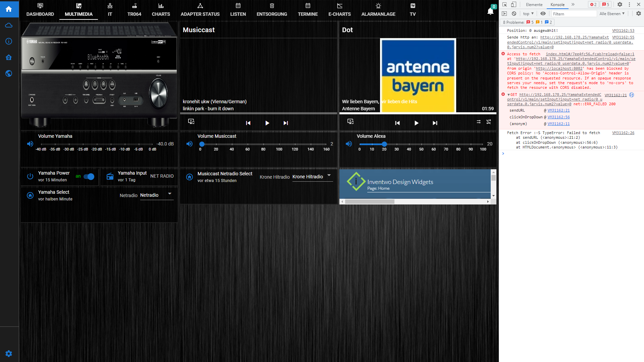The height and width of the screenshot is (362, 644).
Task: Open VM31162:26 link on Fetch Error
Action: pos(623,133)
